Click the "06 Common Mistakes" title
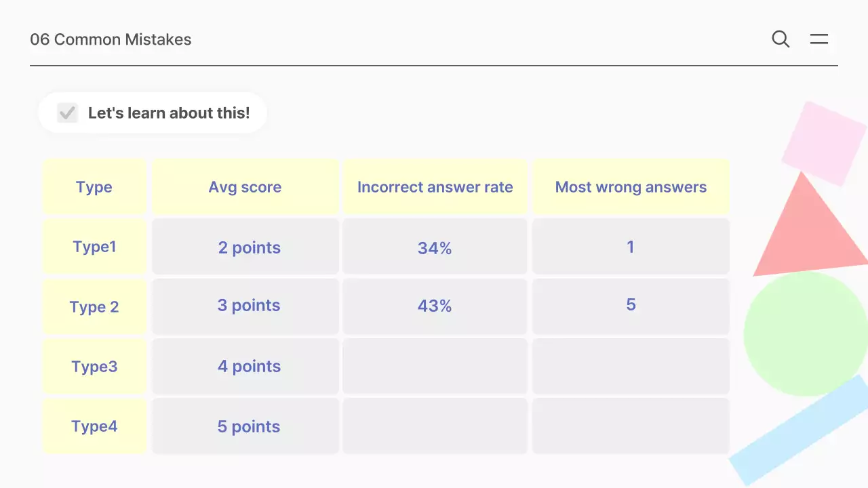Screen dimensions: 868x488 tap(111, 39)
